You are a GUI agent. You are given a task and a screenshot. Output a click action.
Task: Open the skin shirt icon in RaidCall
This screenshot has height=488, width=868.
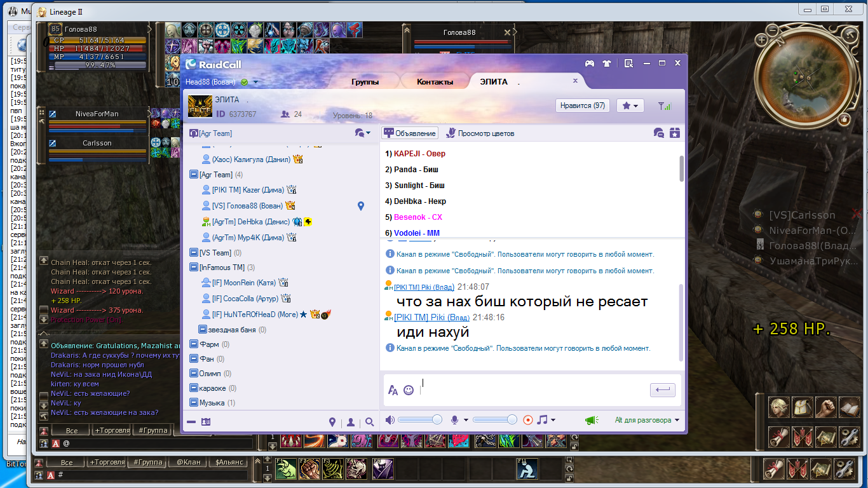pos(606,64)
